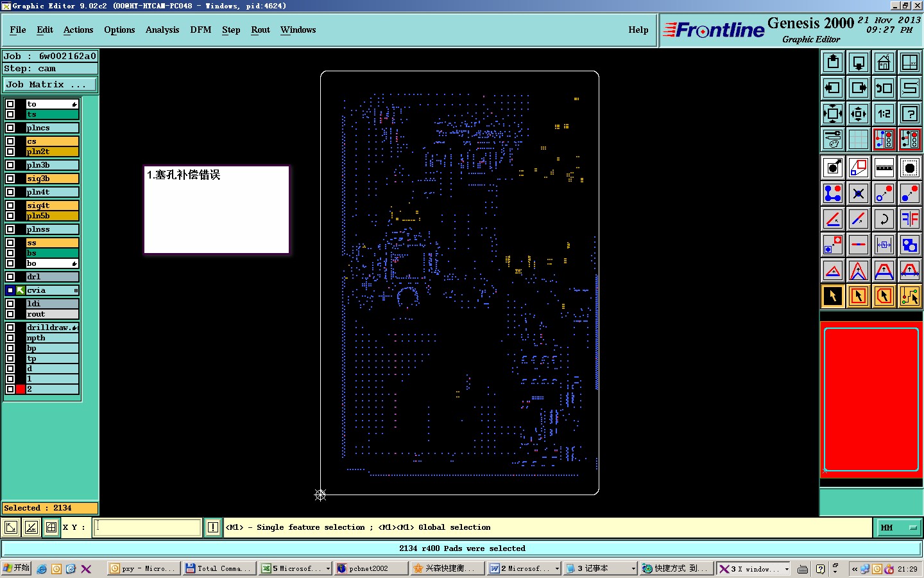Click the home view icon

point(884,62)
